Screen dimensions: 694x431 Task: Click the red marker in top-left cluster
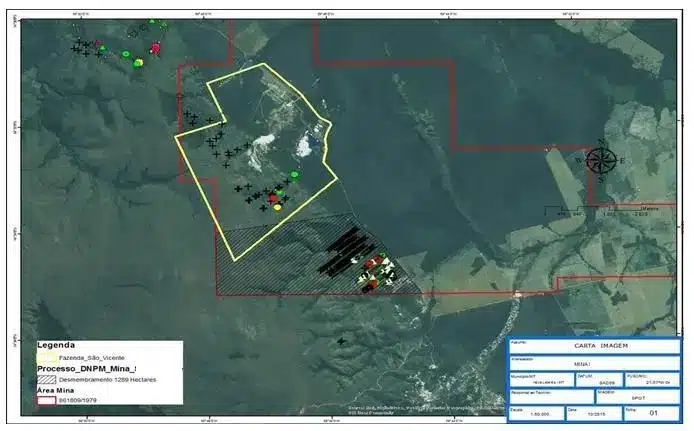point(155,47)
